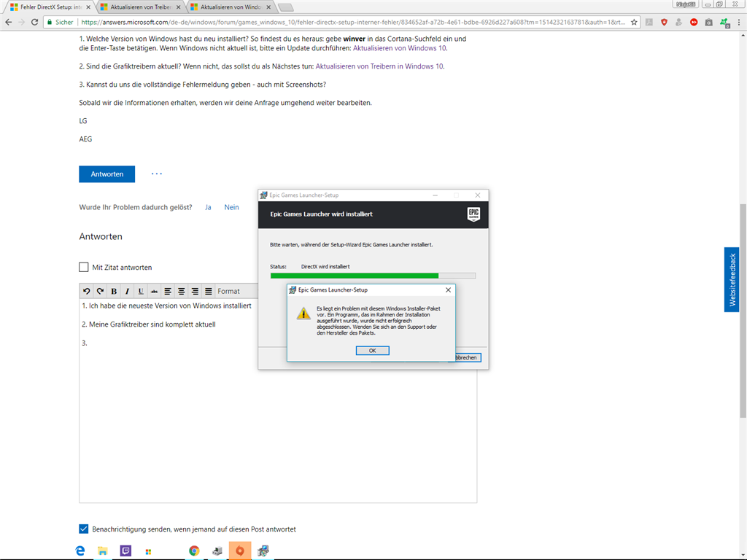747x560 pixels.
Task: Redo the edit in reply editor
Action: pos(100,291)
